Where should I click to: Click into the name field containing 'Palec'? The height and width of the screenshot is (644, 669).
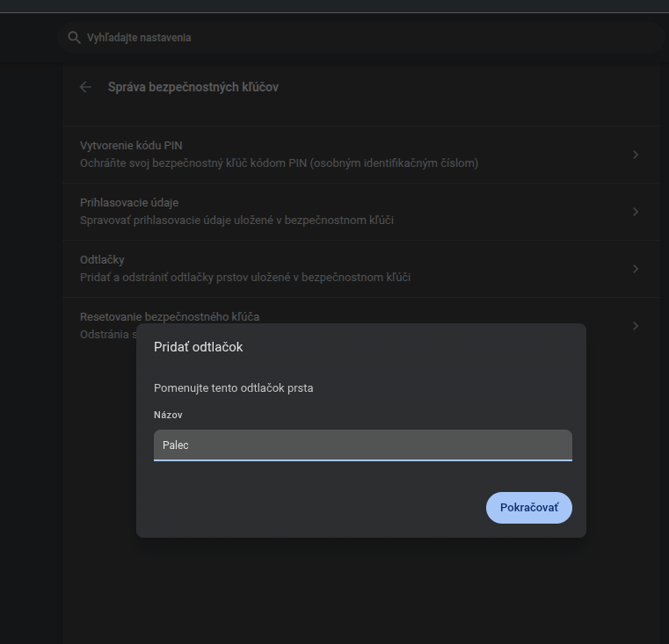coord(362,445)
